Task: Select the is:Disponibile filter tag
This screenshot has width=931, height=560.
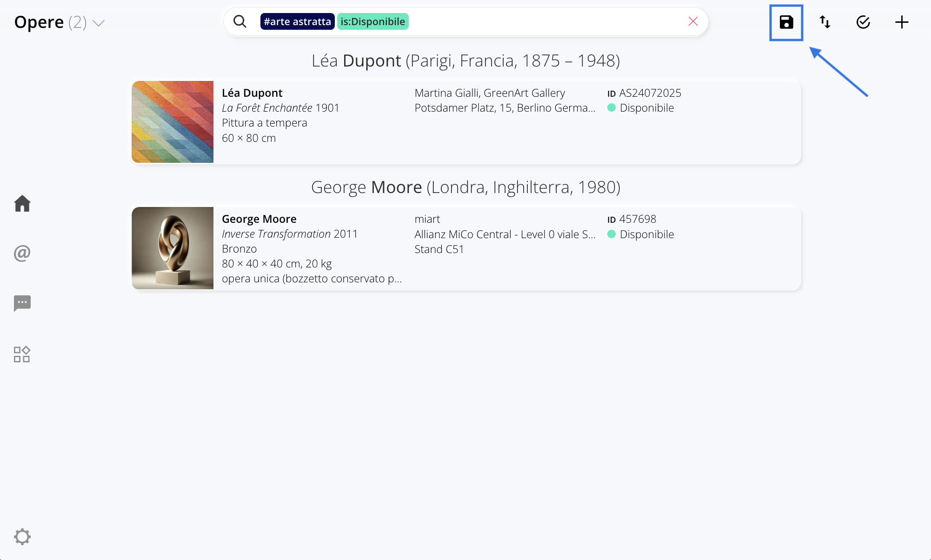Action: point(372,21)
